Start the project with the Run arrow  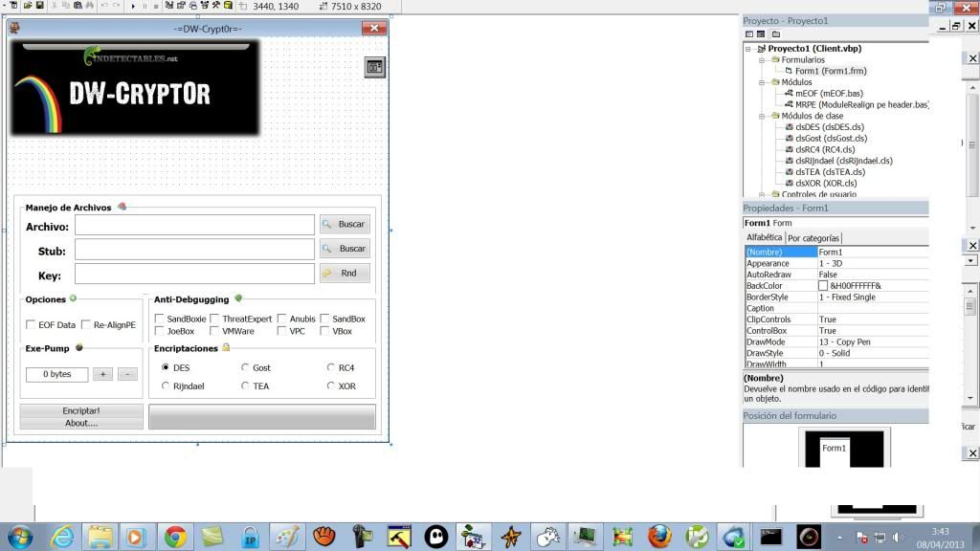pyautogui.click(x=132, y=6)
